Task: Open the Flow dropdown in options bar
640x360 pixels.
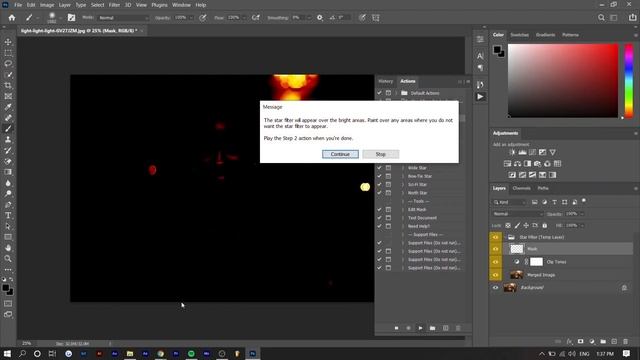Action: [244, 18]
